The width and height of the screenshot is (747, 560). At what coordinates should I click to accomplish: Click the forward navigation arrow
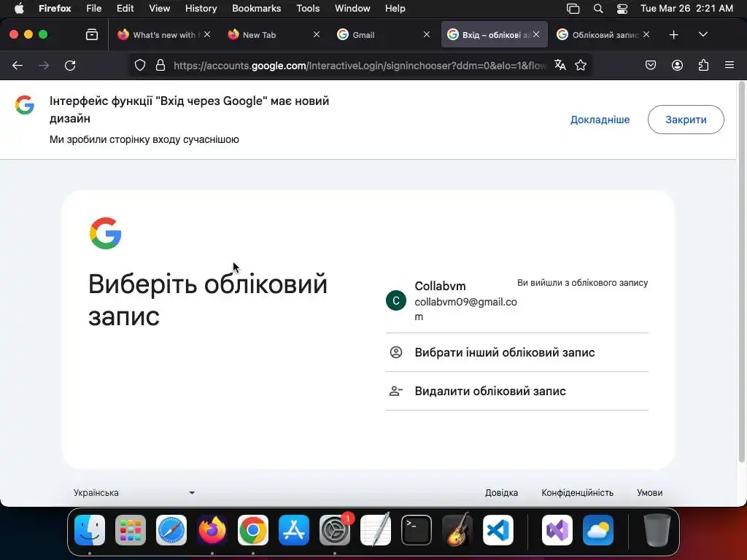click(x=44, y=65)
